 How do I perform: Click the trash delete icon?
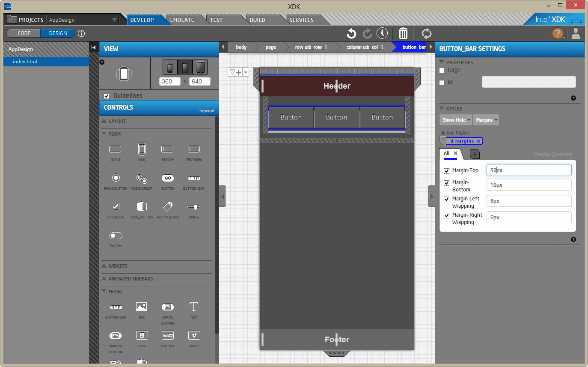tap(403, 33)
